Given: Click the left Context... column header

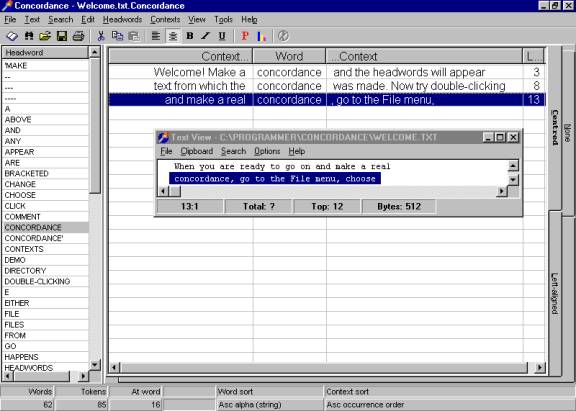Looking at the screenshot, I should click(181, 56).
